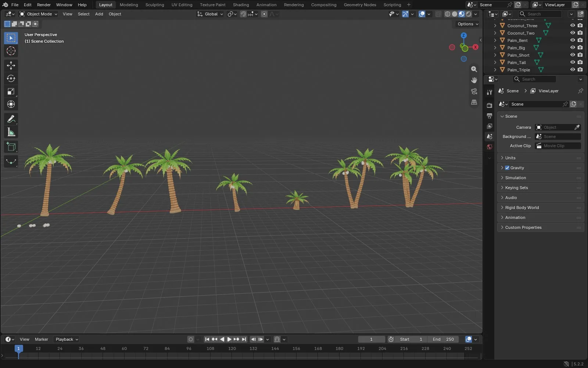588x368 pixels.
Task: Select the Measure tool
Action: tap(11, 132)
